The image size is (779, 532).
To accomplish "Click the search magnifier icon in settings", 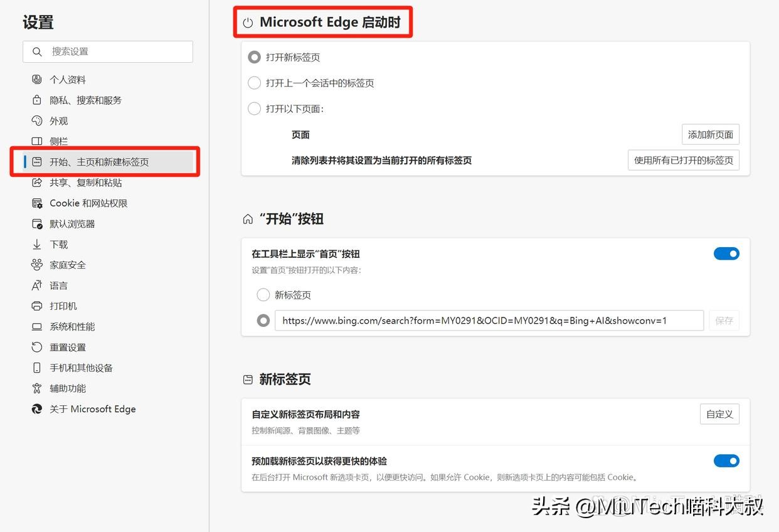I will pyautogui.click(x=38, y=51).
